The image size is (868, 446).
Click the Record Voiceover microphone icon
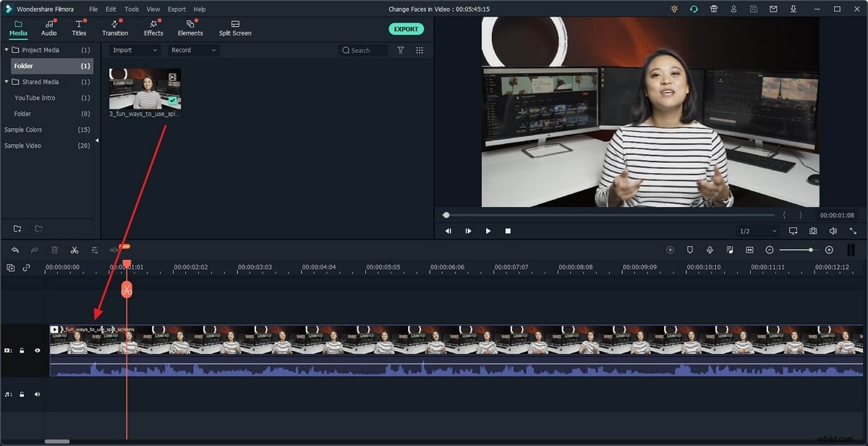click(709, 249)
